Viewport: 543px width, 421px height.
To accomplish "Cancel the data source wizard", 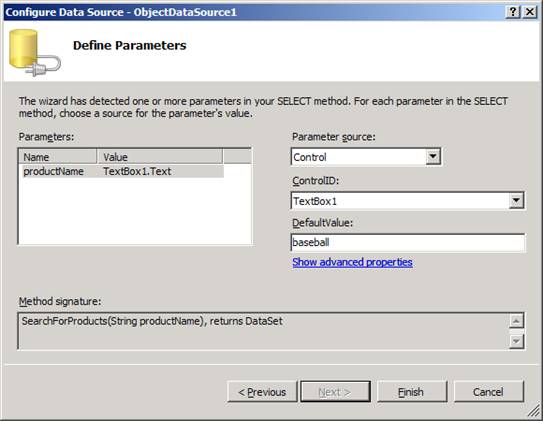I will [x=488, y=392].
